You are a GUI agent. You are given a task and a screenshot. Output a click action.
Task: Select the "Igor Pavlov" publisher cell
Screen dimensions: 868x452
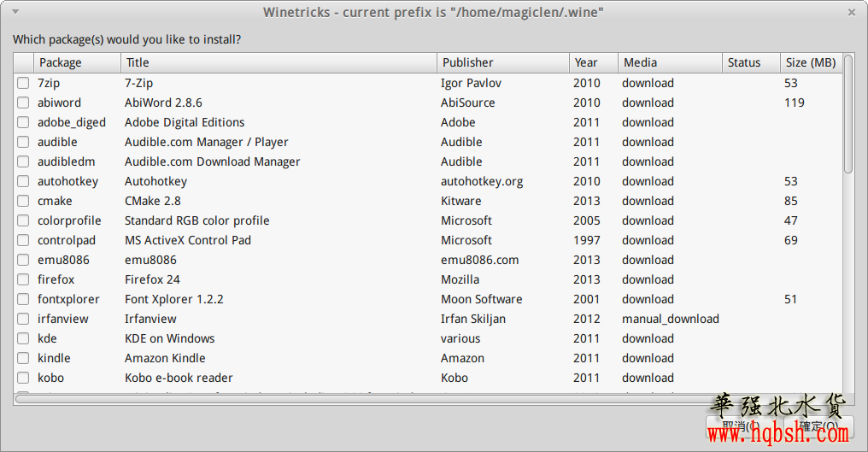click(x=471, y=83)
